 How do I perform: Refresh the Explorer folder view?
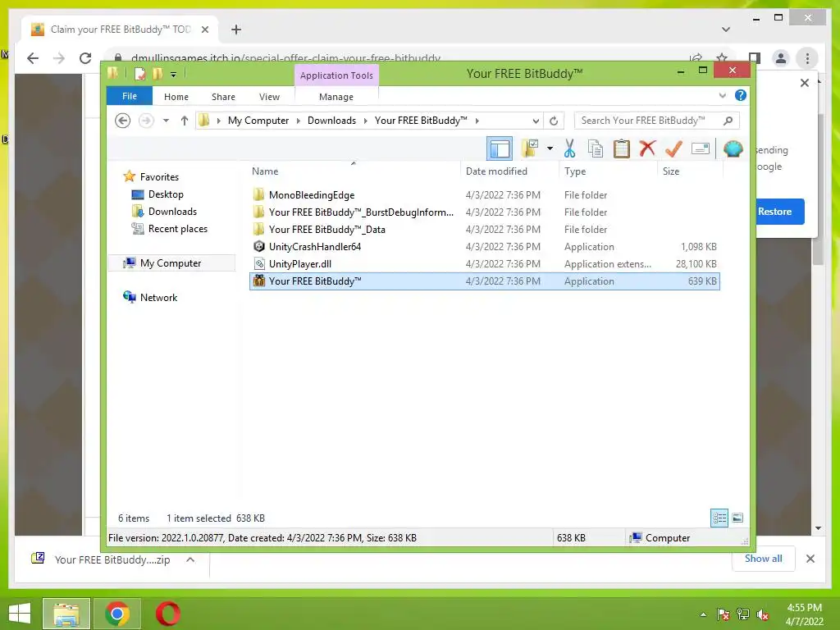tap(554, 121)
